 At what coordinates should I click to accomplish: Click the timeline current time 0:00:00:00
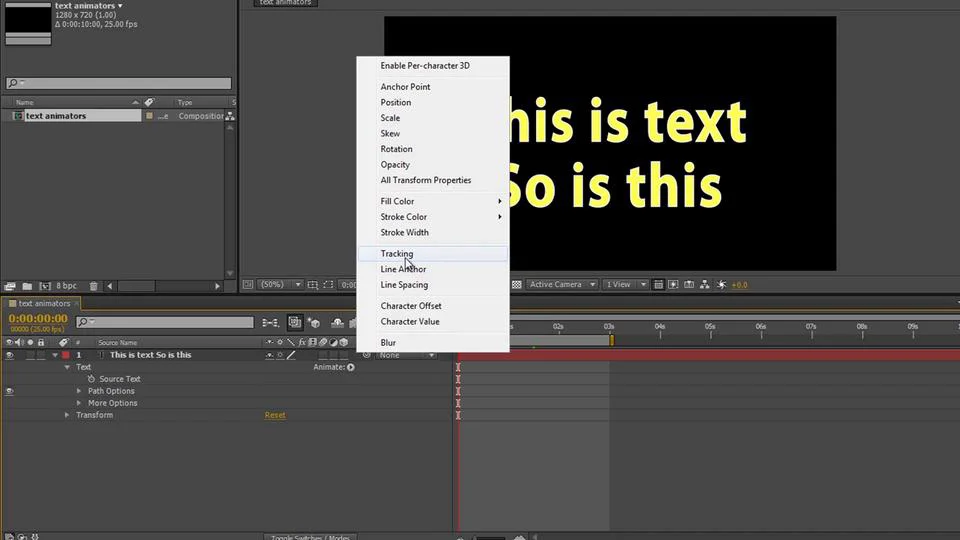pos(38,318)
